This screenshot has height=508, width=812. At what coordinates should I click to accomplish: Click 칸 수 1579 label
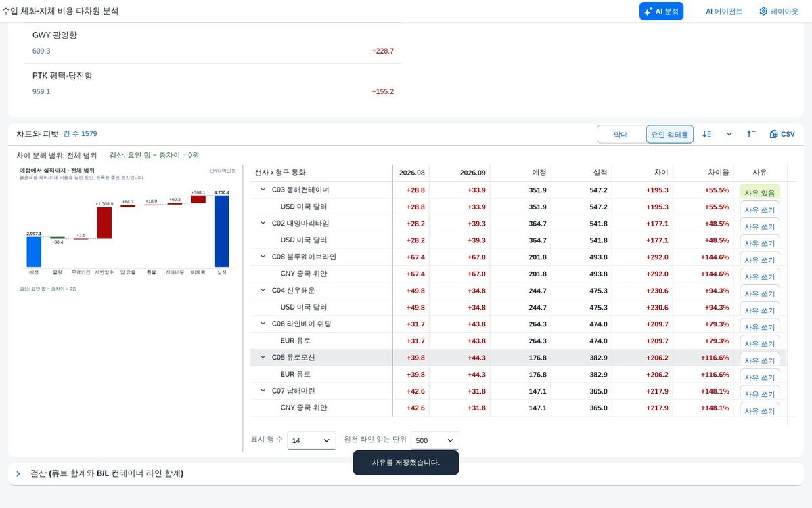click(81, 134)
